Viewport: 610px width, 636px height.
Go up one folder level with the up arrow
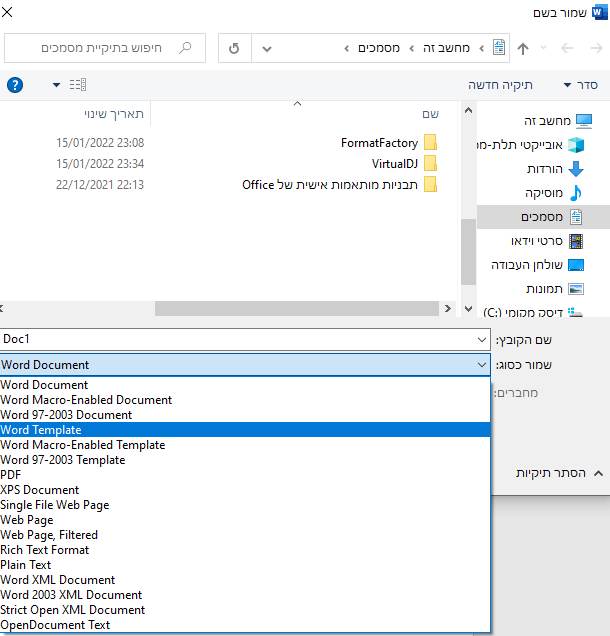click(523, 49)
